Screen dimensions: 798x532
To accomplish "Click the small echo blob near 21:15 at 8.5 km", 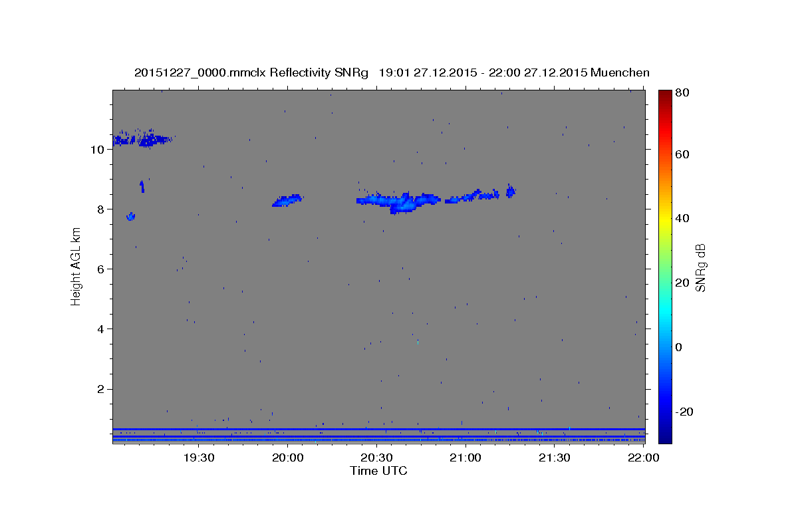I will click(x=511, y=192).
